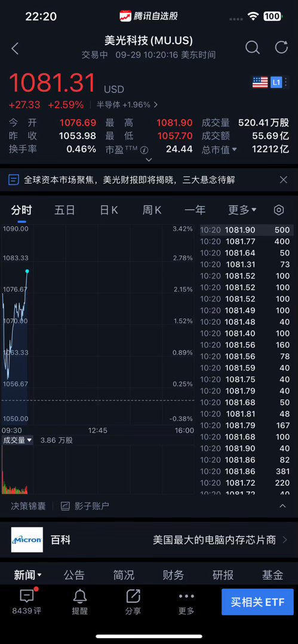Tap the info icon next to 市盈TTM
The image size is (298, 644).
click(x=144, y=150)
